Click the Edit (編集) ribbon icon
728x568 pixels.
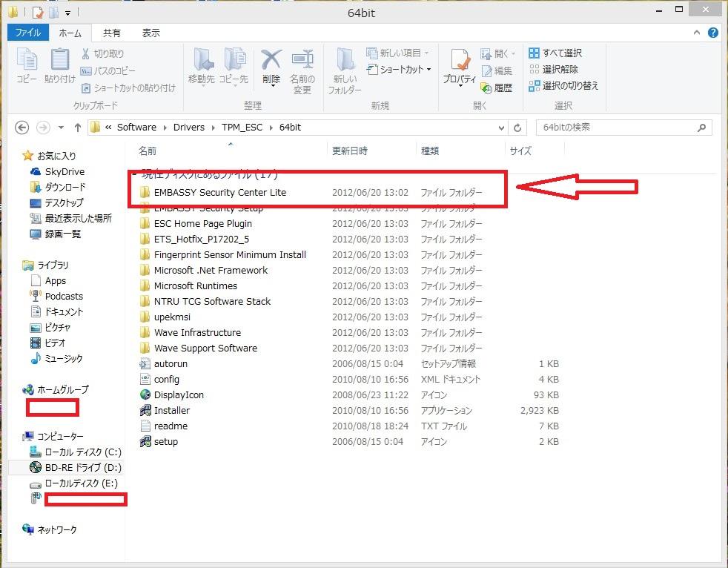pyautogui.click(x=486, y=70)
